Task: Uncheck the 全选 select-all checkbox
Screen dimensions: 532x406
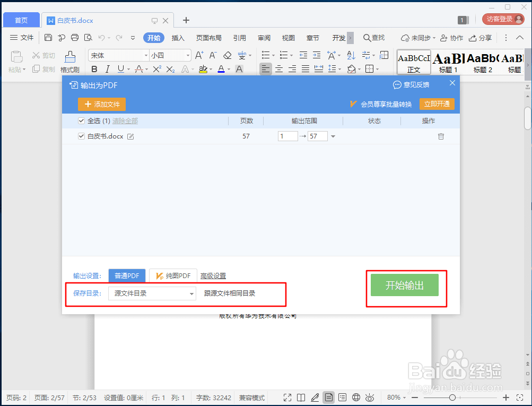Action: point(81,120)
